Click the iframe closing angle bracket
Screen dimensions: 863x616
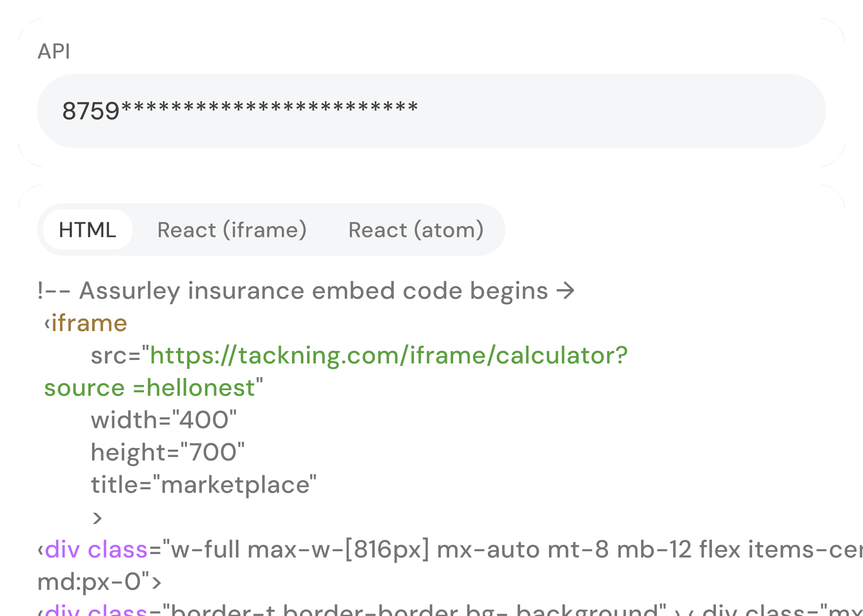point(97,518)
